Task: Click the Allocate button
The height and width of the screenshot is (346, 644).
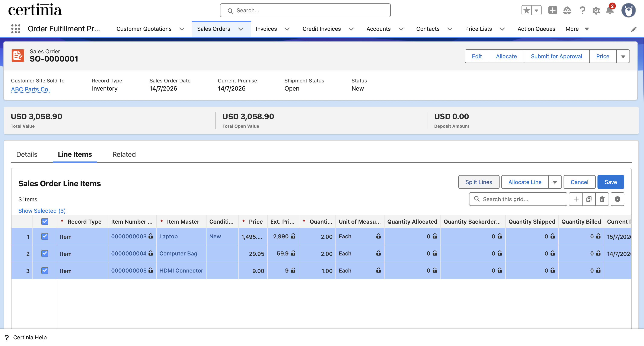Action: pos(506,56)
